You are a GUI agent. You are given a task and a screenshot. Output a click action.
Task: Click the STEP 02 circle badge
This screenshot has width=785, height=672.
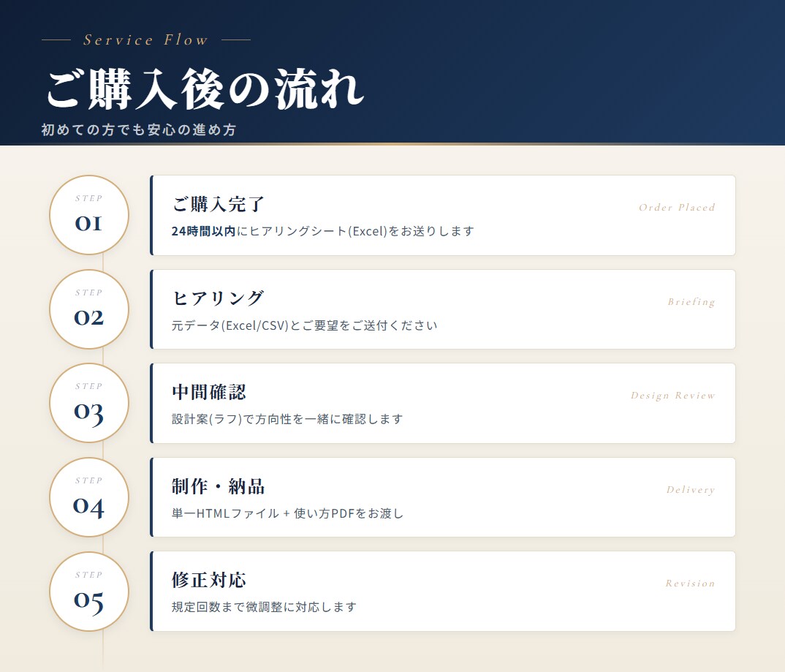(89, 309)
